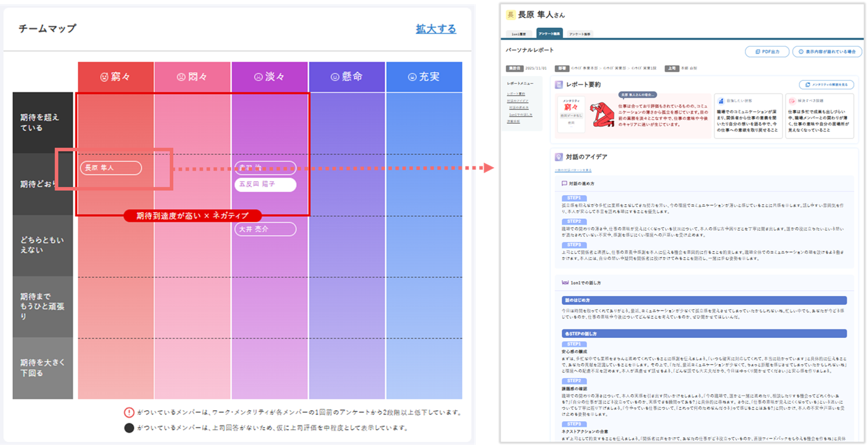Click STEP3 badge under 対話の進め方

(x=574, y=245)
